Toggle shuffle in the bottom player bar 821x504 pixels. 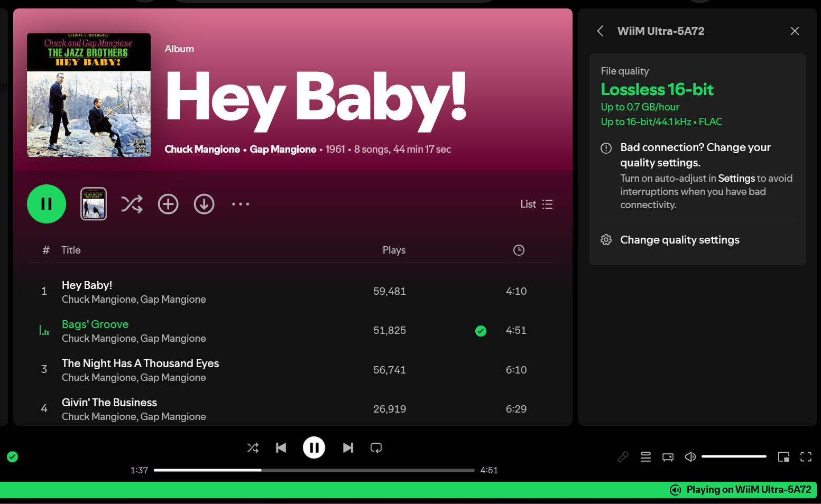pos(253,448)
